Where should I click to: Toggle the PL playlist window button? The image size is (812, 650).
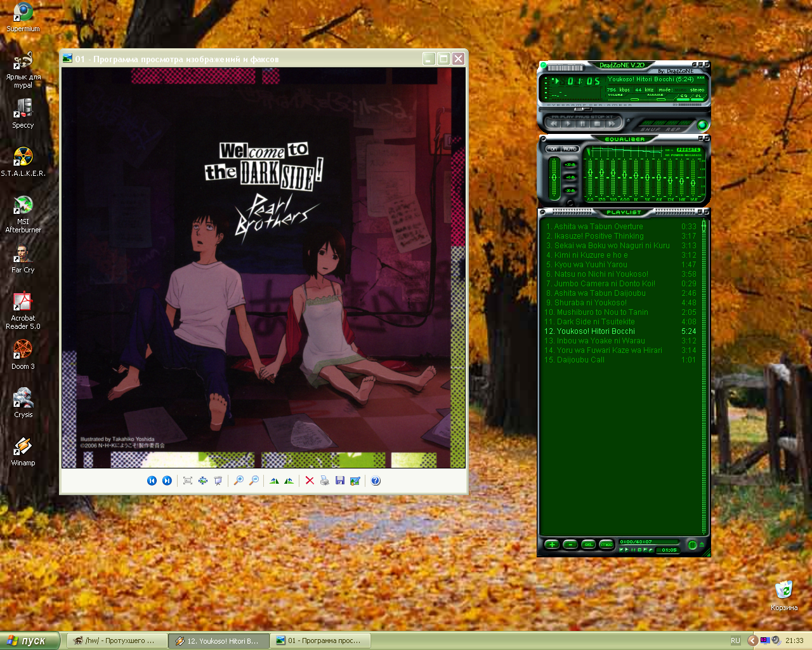tap(698, 96)
